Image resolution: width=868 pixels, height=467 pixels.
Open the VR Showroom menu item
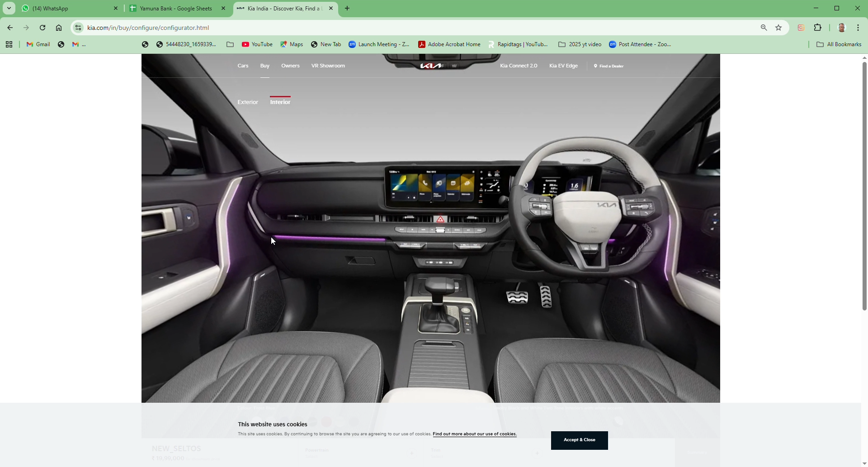pyautogui.click(x=328, y=66)
